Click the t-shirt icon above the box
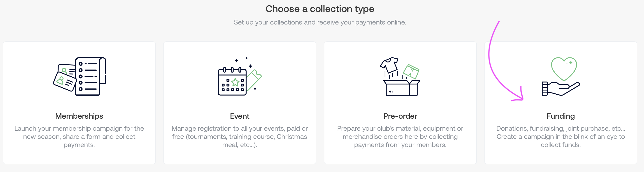Viewport: 644px width, 172px height. pyautogui.click(x=389, y=65)
